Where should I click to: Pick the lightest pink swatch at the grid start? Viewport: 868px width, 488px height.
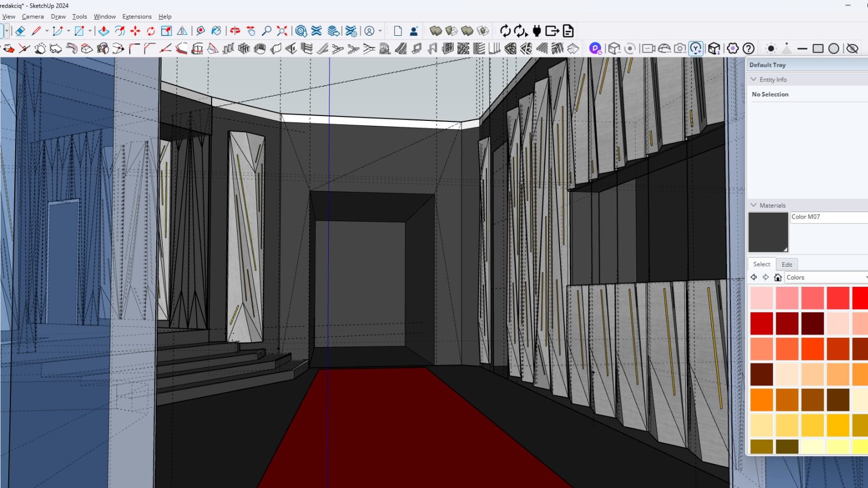(762, 298)
